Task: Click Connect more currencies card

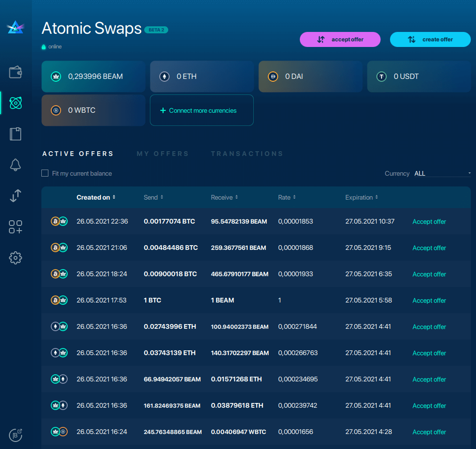Action: (202, 110)
